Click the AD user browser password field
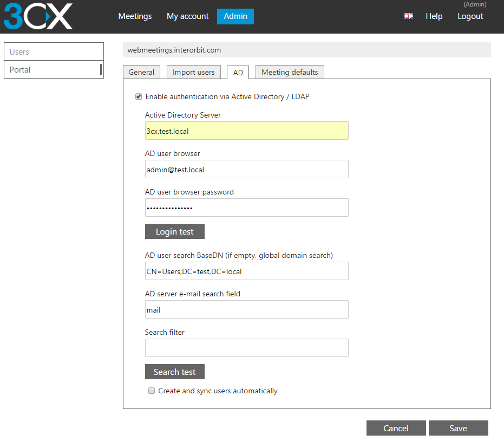Screen dimensions: 504x441 246,207
